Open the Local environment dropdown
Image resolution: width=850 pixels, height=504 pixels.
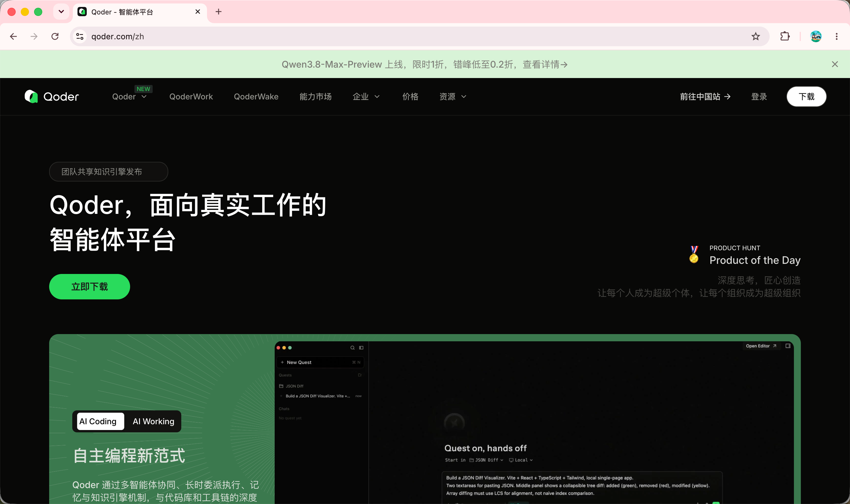tap(521, 460)
